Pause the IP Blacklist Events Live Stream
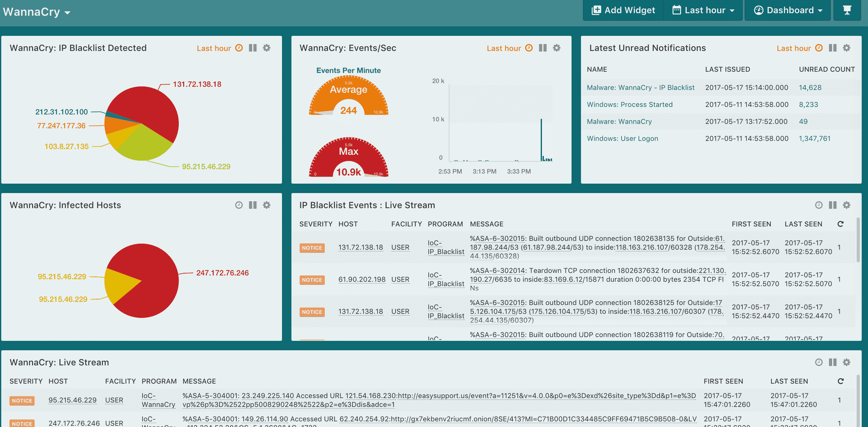Screen dimensions: 868x427 tap(833, 205)
